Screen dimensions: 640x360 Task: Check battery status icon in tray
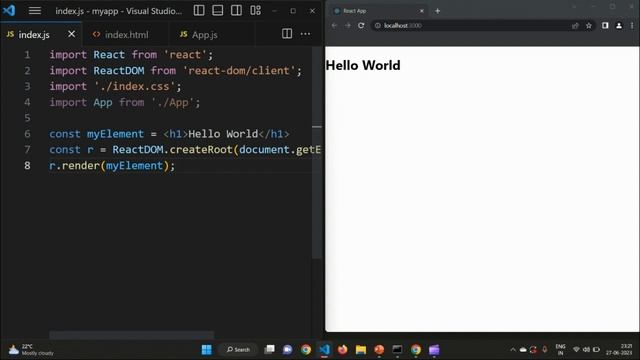[596, 350]
